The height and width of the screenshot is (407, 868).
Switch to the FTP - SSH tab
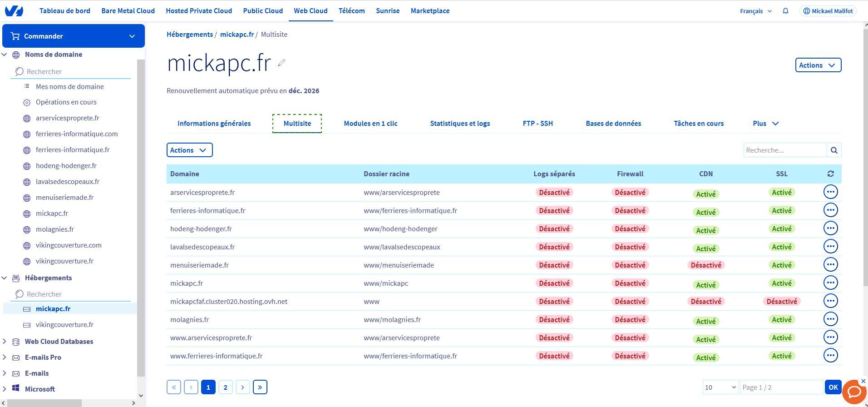tap(538, 124)
